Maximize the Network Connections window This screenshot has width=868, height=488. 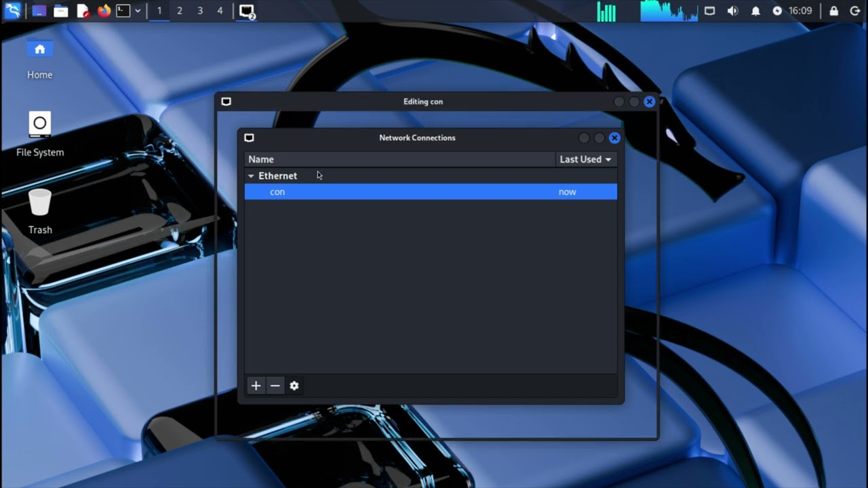pos(599,138)
